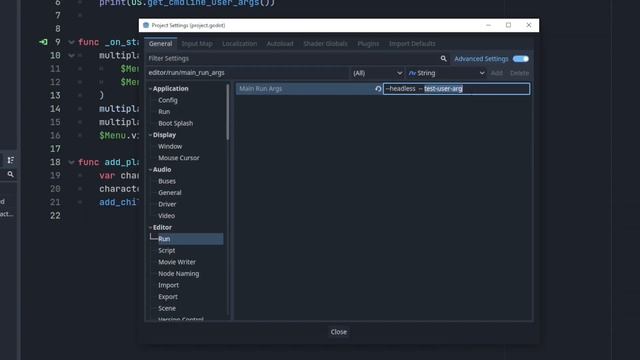Viewport: 640px width, 360px height.
Task: Open the Plugins tab
Action: (x=368, y=44)
